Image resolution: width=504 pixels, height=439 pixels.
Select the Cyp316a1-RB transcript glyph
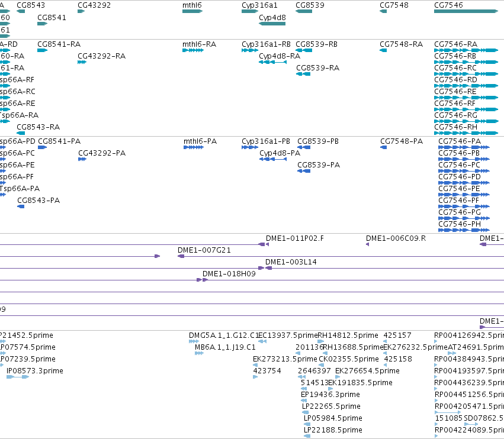(x=250, y=50)
